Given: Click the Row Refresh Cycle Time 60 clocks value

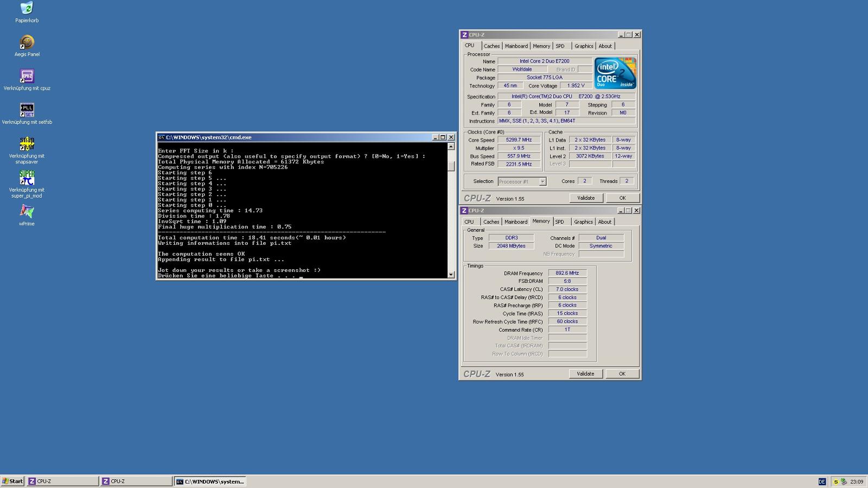Looking at the screenshot, I should (x=567, y=321).
